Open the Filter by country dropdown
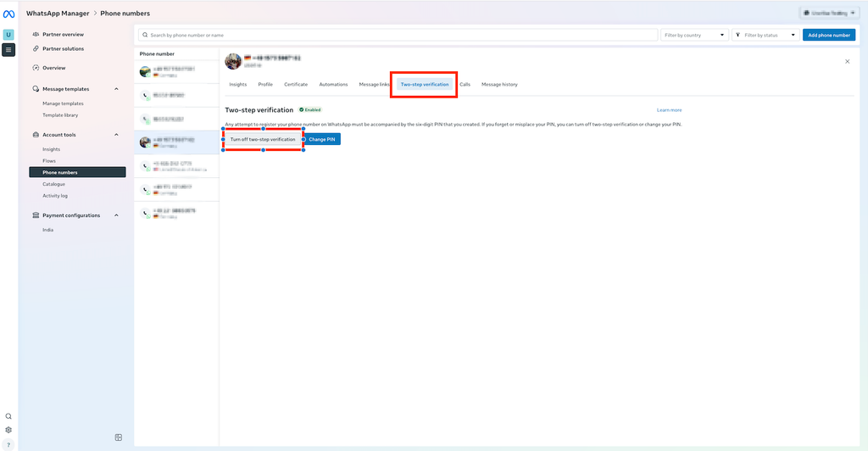 click(x=694, y=35)
